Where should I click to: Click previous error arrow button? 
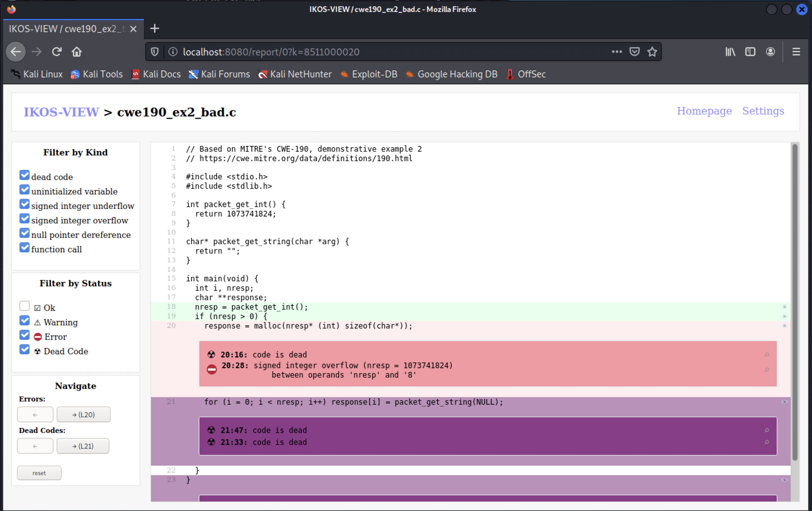point(35,414)
